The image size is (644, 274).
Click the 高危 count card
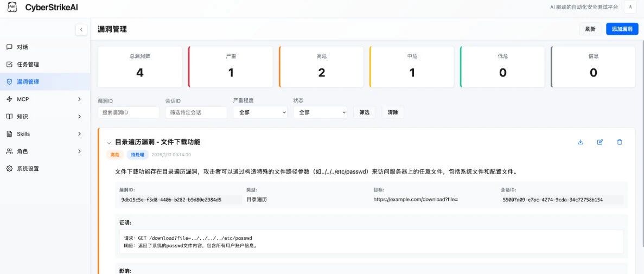coord(321,67)
